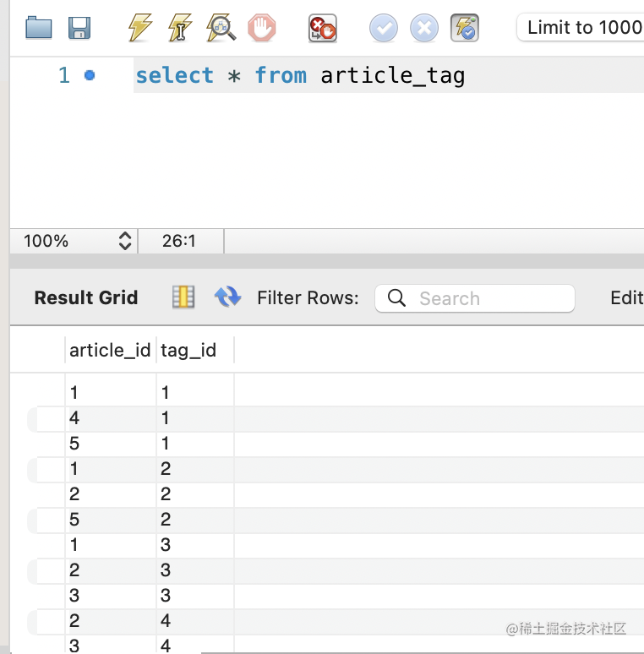Click the Filter Rows search field
Image resolution: width=644 pixels, height=654 pixels.
(x=486, y=298)
